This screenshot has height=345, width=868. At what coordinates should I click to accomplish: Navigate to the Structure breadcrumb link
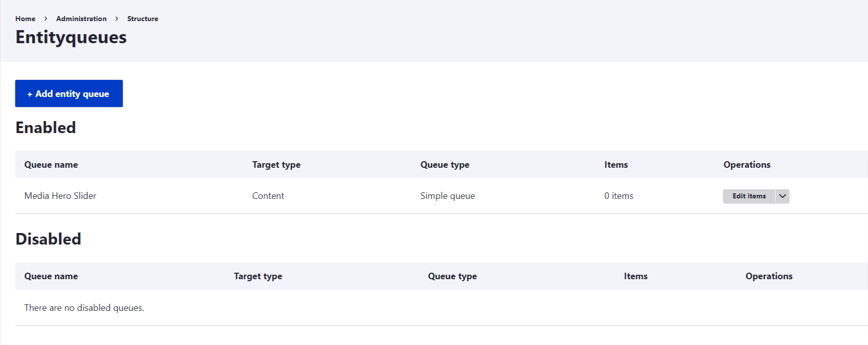click(x=142, y=19)
